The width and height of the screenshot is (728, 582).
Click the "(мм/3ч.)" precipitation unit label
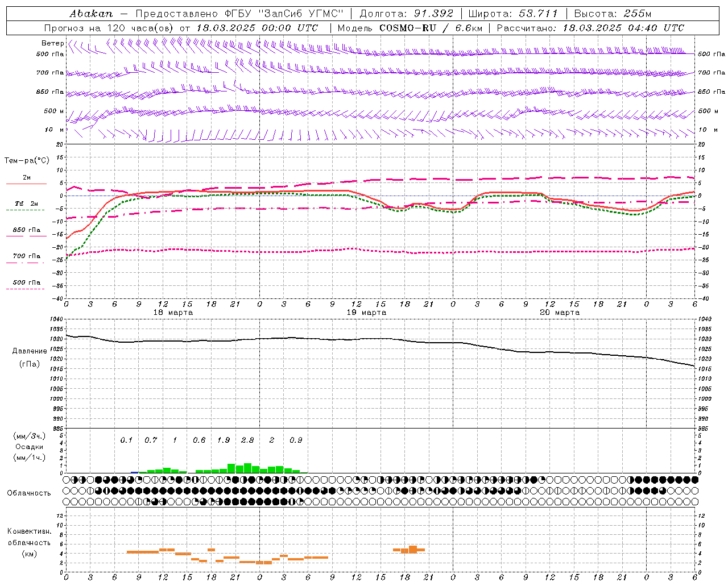[x=30, y=436]
